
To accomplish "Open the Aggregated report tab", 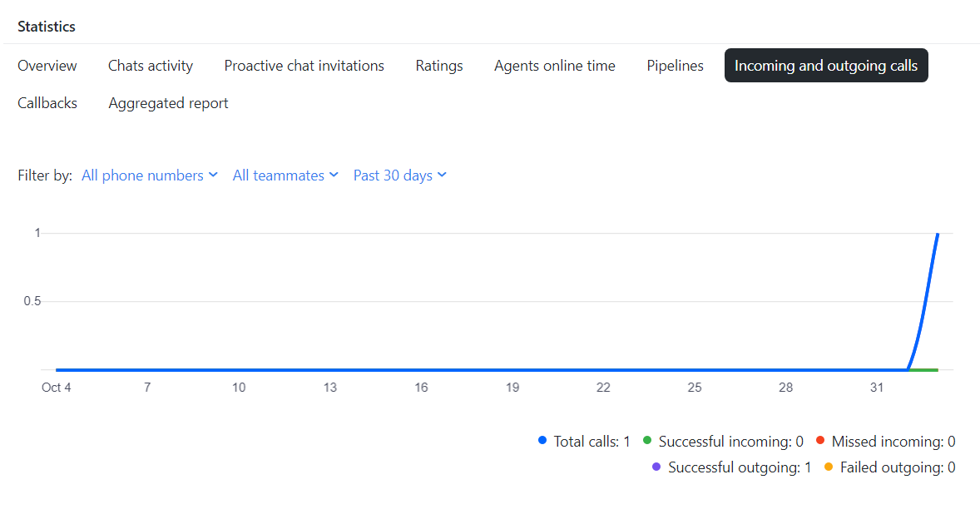I will [169, 103].
